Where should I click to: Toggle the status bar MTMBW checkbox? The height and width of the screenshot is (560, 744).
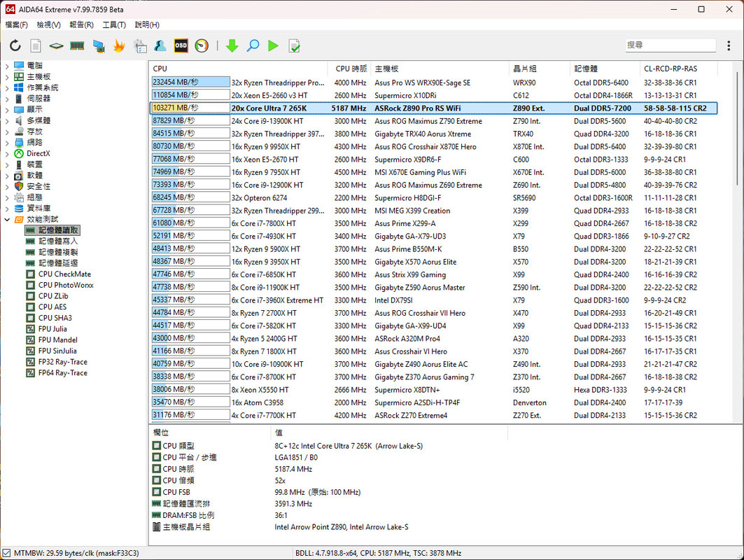tap(6, 553)
